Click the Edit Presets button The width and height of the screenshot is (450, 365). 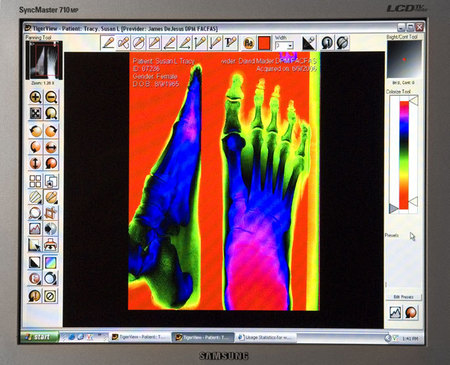click(404, 297)
